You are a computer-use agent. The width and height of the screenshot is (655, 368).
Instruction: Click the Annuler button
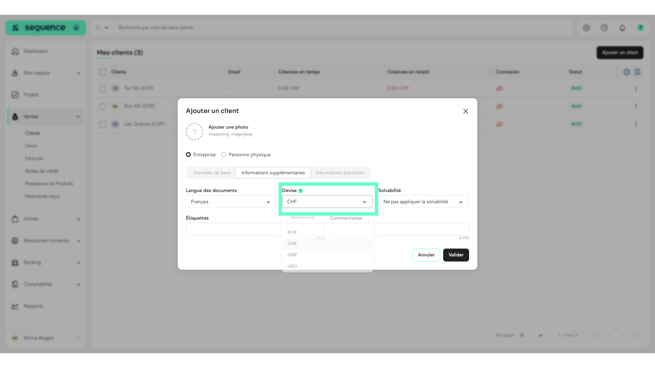point(426,255)
